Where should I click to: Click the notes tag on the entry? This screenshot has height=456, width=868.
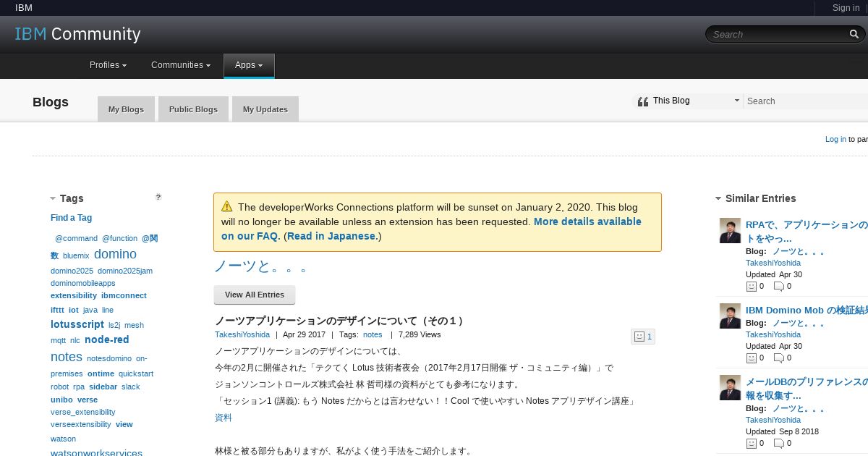pyautogui.click(x=373, y=334)
